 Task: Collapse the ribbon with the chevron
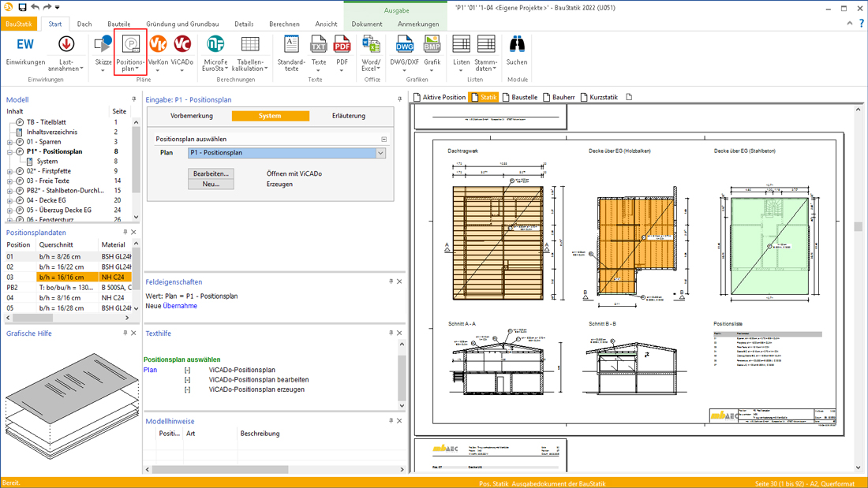pyautogui.click(x=850, y=23)
